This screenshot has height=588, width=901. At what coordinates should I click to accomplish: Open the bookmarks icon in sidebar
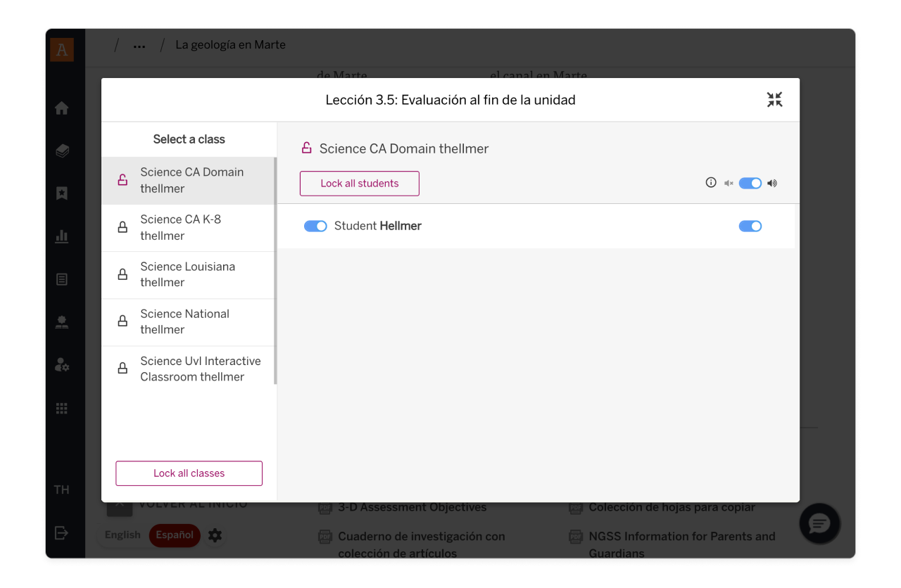62,193
